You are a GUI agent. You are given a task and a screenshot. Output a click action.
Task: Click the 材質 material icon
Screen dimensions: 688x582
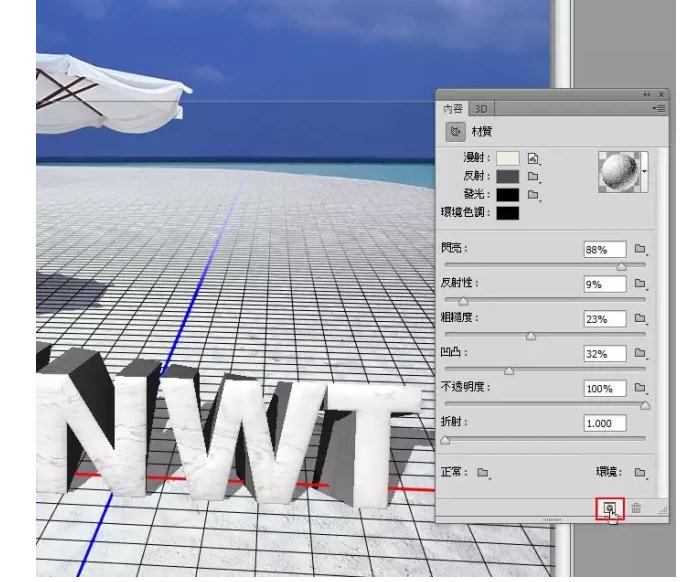tap(455, 131)
